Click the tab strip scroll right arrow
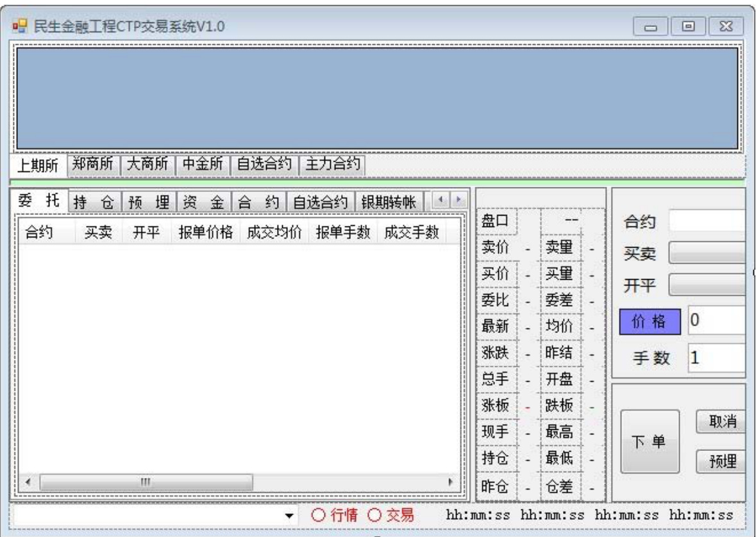Viewport: 756px width, 537px height. click(x=458, y=201)
